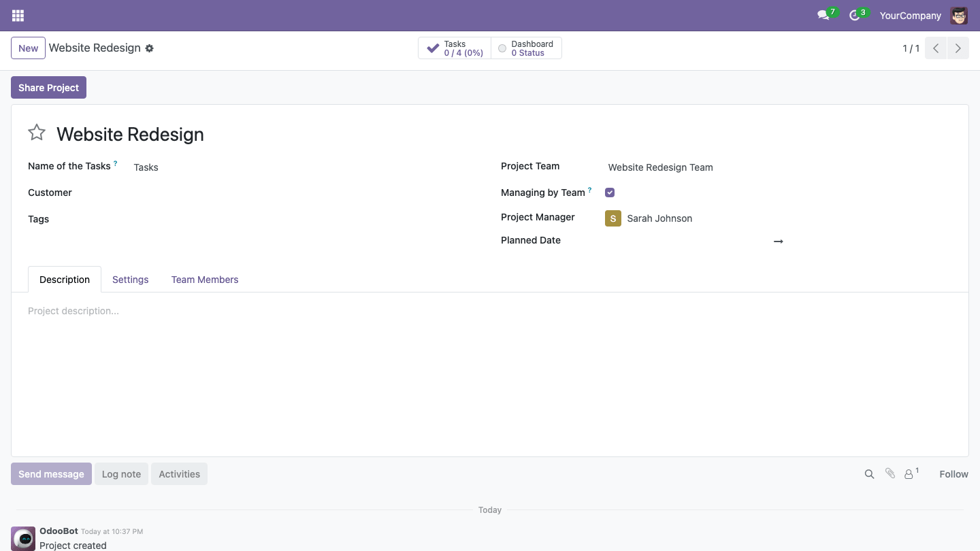The height and width of the screenshot is (551, 980).
Task: Click the Website Redesign project title field
Action: [x=130, y=134]
